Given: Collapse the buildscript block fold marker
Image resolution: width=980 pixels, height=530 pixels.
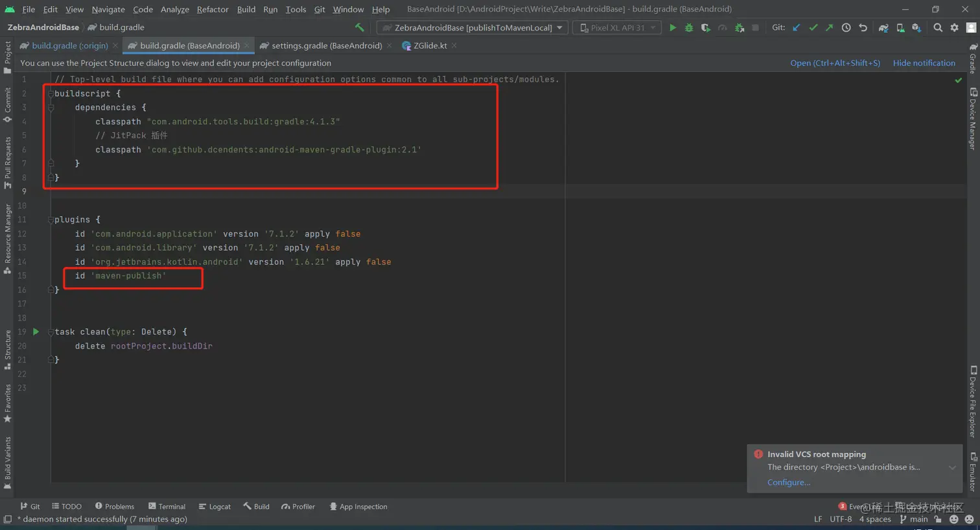Looking at the screenshot, I should coord(51,94).
